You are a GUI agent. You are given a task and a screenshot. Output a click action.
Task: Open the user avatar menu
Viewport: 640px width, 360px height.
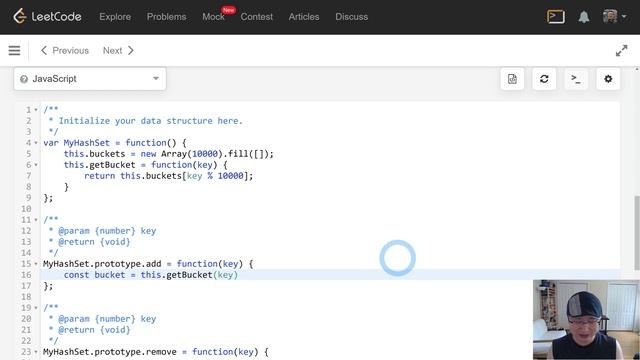[x=614, y=17]
